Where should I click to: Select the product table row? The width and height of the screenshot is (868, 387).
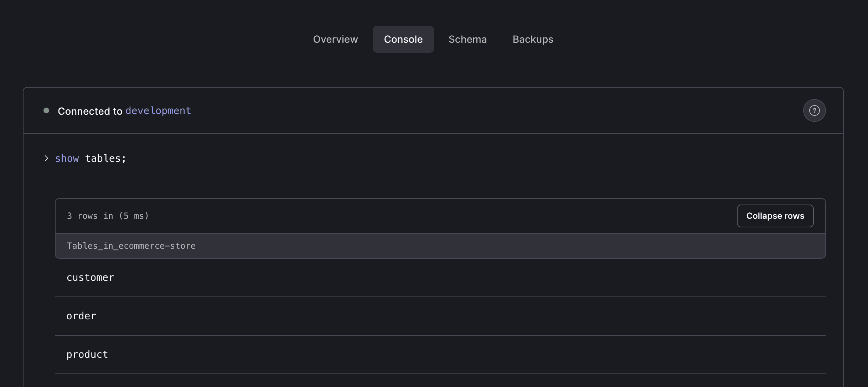(x=440, y=355)
